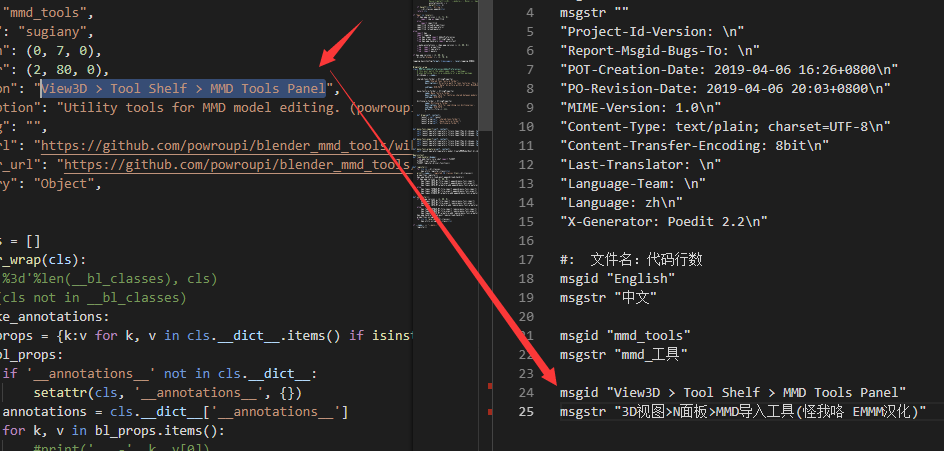Click the red gutter marker beside line 24
Viewport: 944px width, 451px height.
(x=489, y=386)
